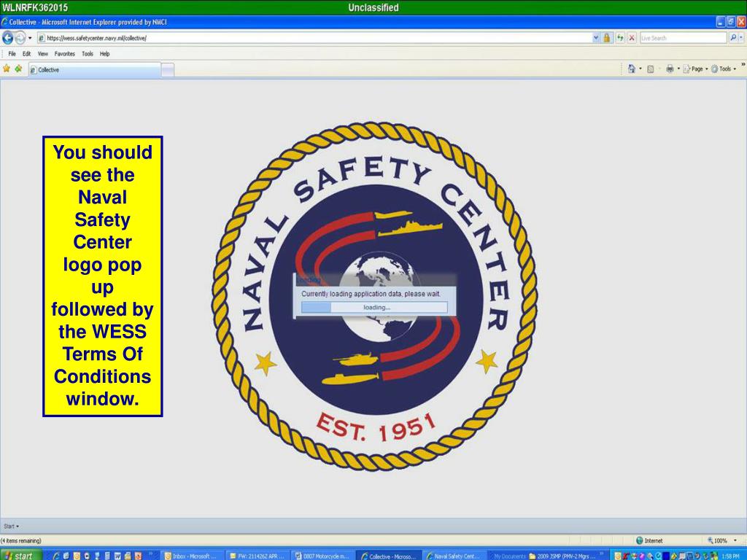The height and width of the screenshot is (560, 747).
Task: Open the File menu
Action: 12,54
